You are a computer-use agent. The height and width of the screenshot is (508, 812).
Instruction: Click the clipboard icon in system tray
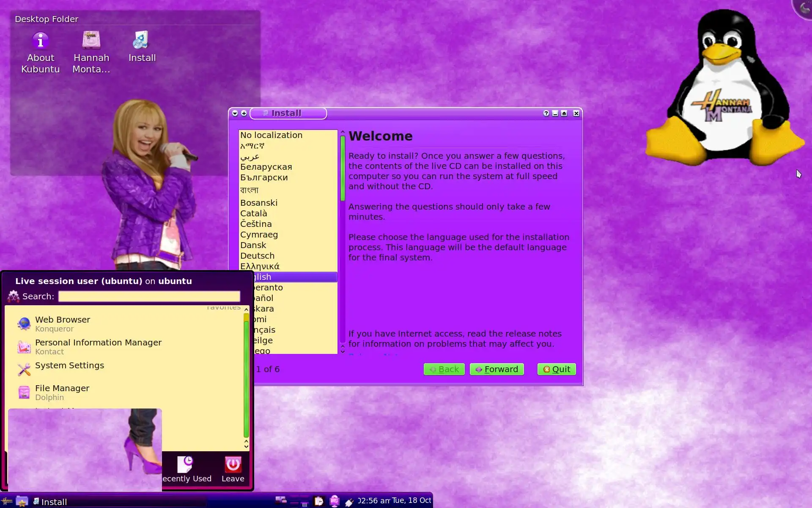[319, 501]
